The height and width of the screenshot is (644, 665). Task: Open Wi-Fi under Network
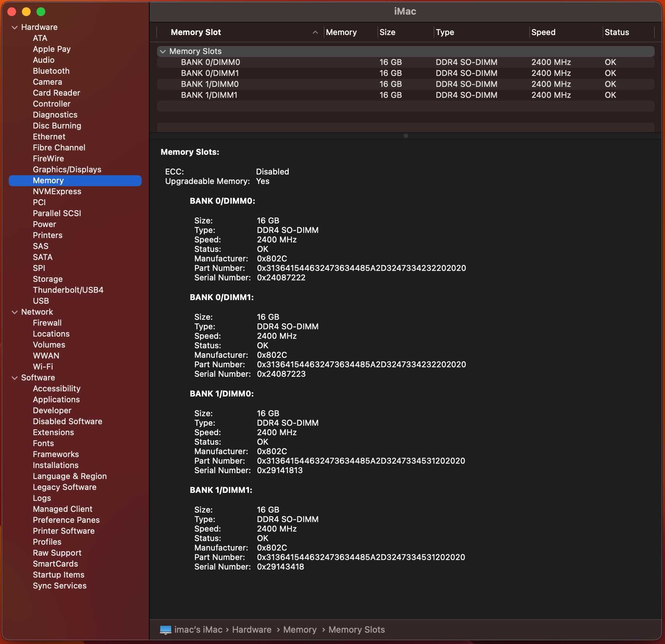43,367
